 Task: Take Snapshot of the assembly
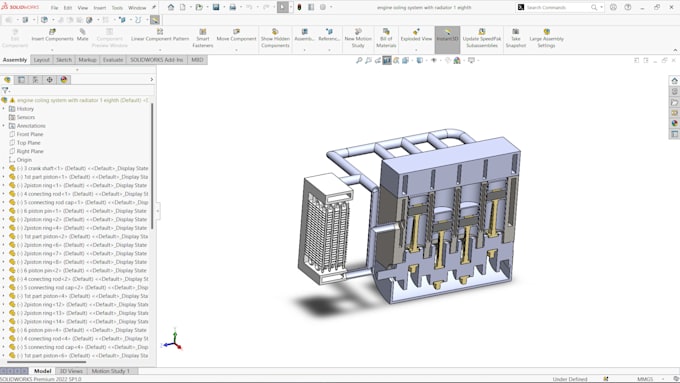click(516, 38)
